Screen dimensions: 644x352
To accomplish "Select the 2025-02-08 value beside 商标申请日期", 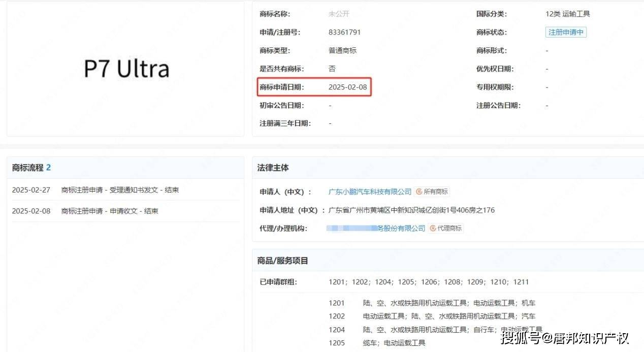I will (347, 87).
